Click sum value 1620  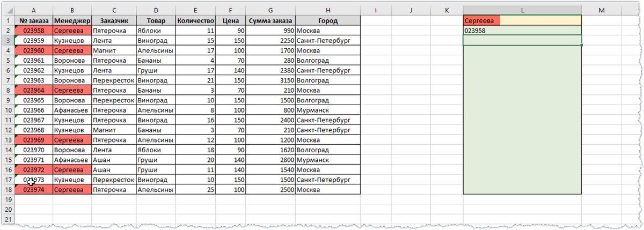tap(270, 150)
